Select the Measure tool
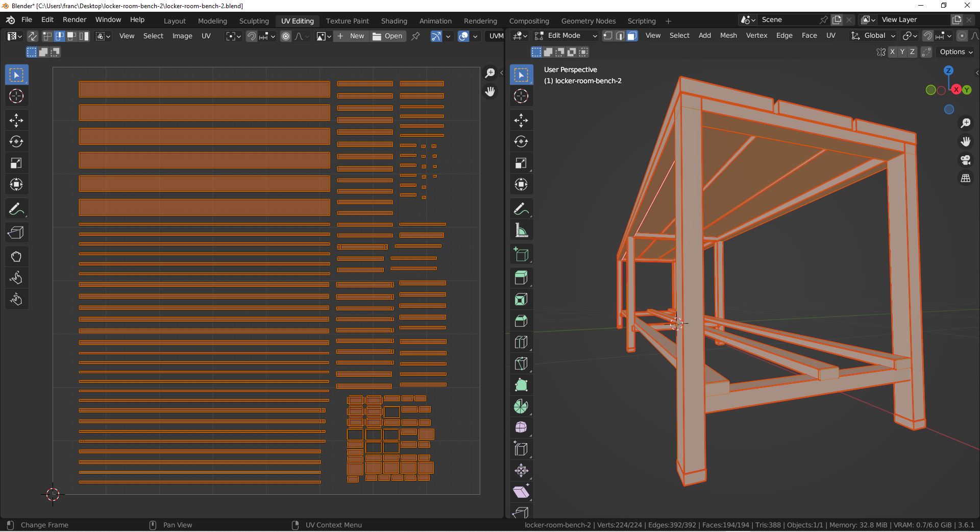Viewport: 980px width, 532px height. (521, 231)
